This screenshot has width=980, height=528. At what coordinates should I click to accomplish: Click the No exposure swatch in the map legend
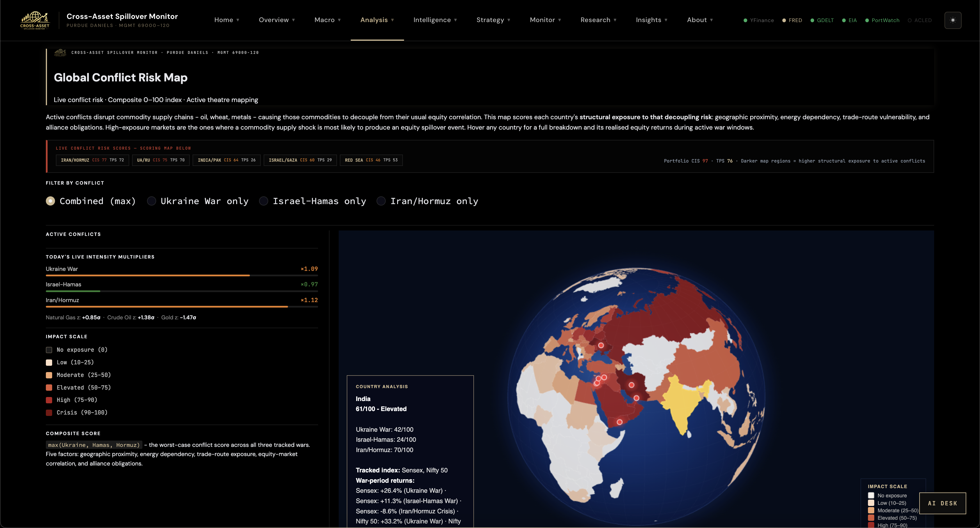(x=871, y=495)
